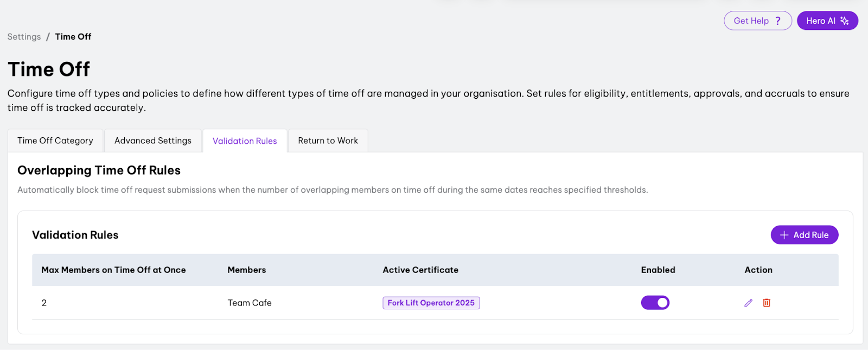
Task: Click the plus icon on Add Rule
Action: (784, 235)
